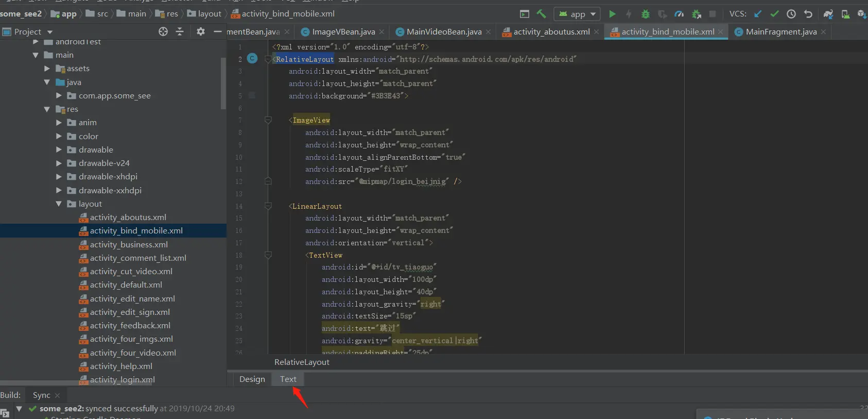Fold the LinearLayout tag in the gutter

tap(268, 206)
